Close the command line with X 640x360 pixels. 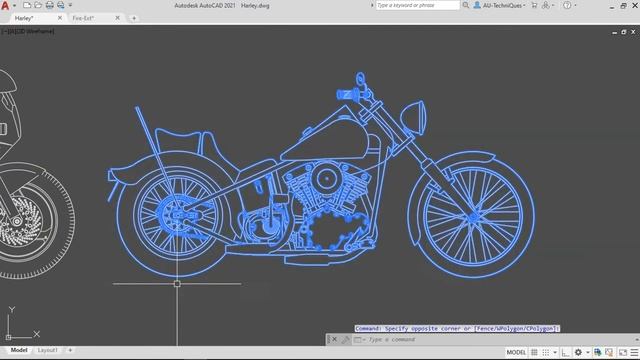tap(334, 339)
